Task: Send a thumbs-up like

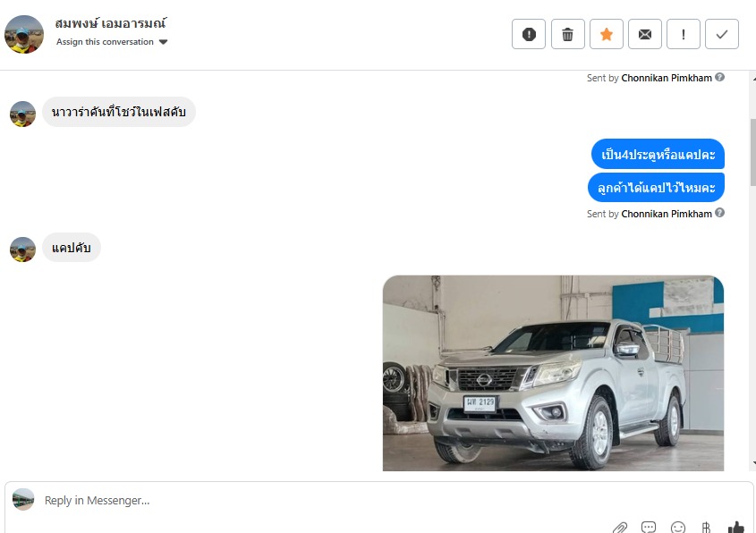Action: [736, 528]
